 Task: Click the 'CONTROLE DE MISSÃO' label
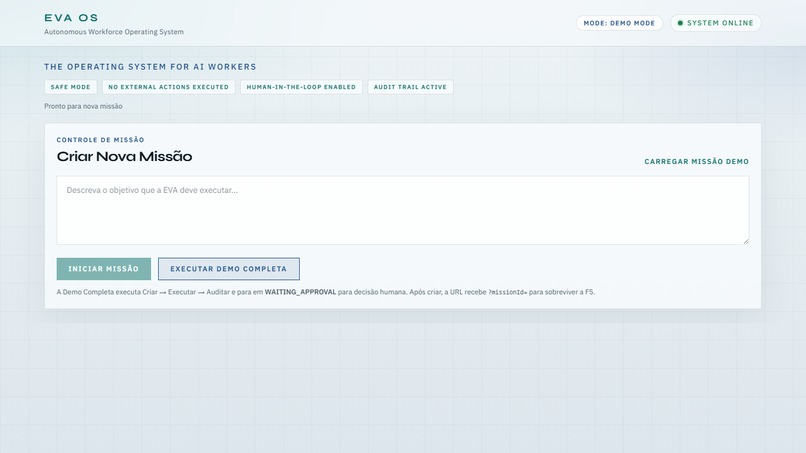(100, 140)
